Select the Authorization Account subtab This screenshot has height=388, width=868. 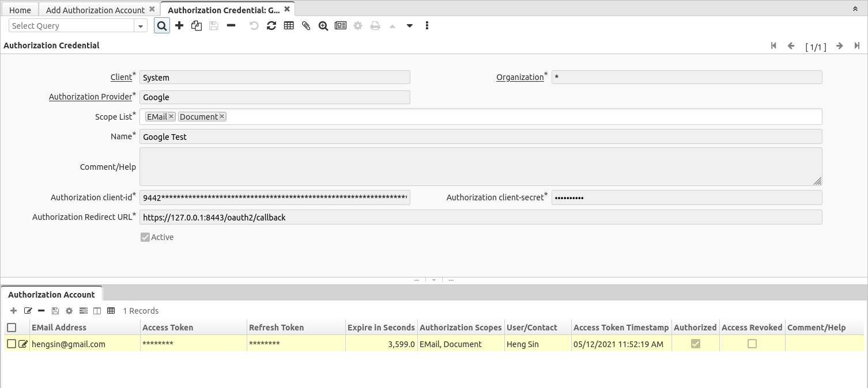[x=52, y=294]
